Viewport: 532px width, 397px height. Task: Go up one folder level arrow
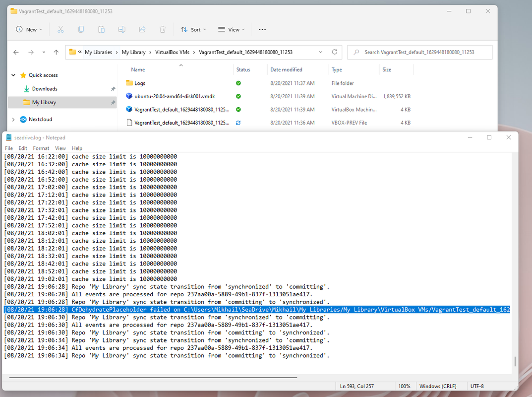[57, 52]
